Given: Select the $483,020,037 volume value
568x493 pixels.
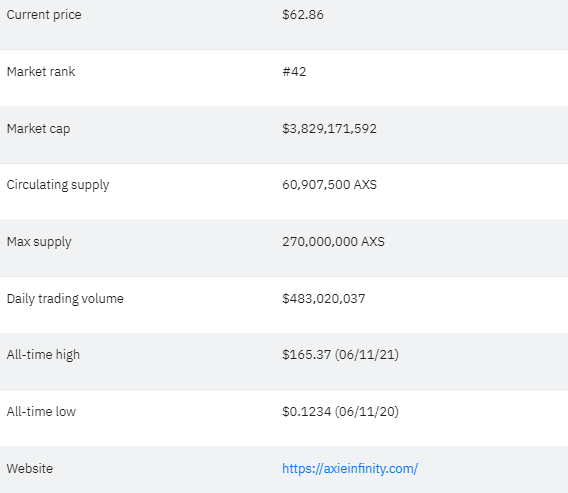Looking at the screenshot, I should point(323,298).
